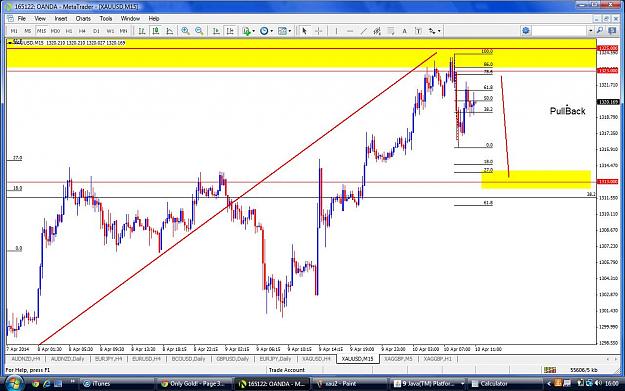
Task: Select the crosshair tool
Action: point(318,31)
